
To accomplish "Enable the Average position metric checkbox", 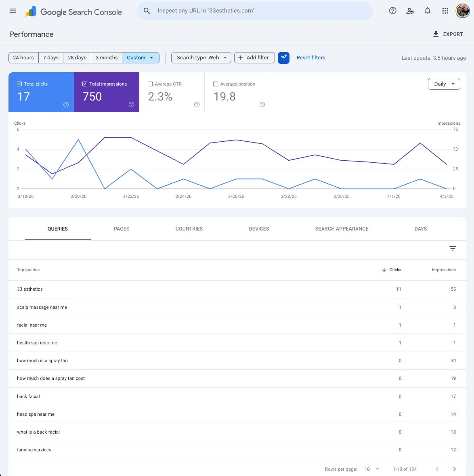I will tap(216, 84).
